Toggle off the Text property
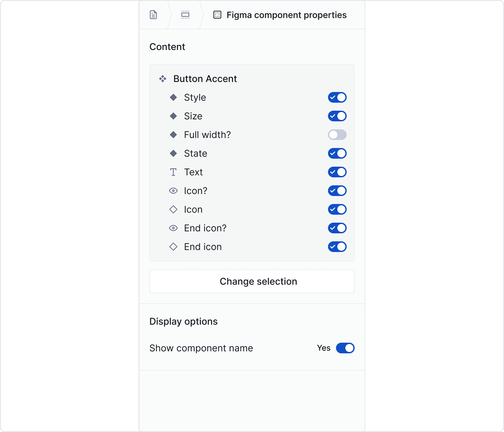Screen dimensions: 504x432 pos(337,172)
